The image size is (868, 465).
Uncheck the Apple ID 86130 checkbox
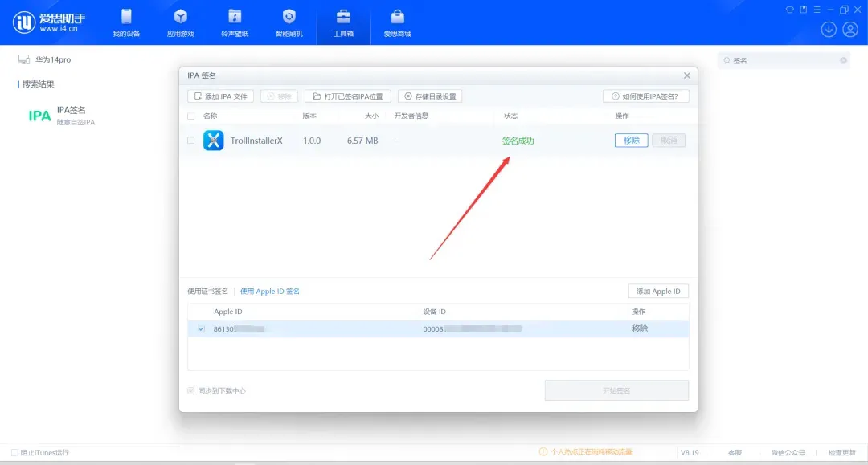tap(201, 329)
